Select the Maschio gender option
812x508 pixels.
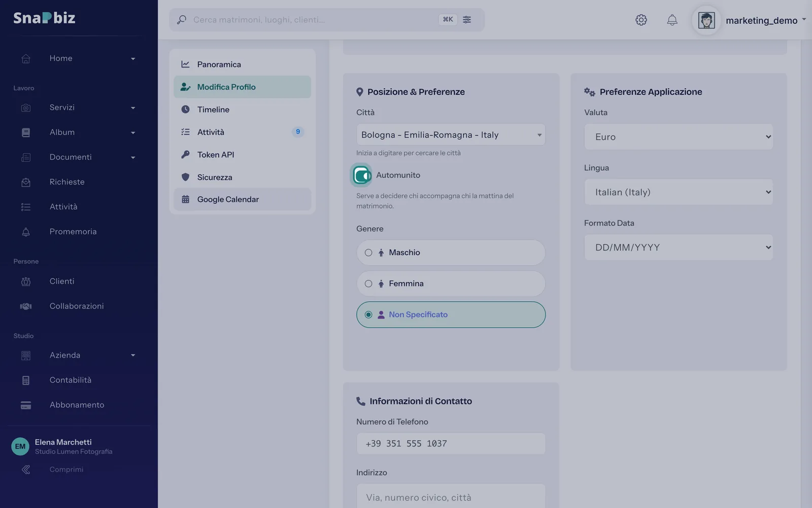tap(451, 252)
